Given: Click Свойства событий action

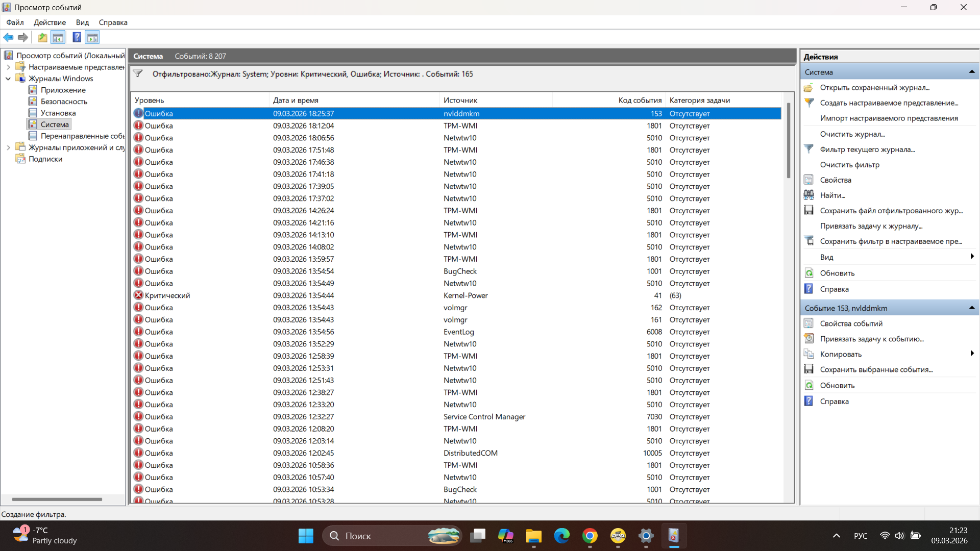Looking at the screenshot, I should pos(851,323).
